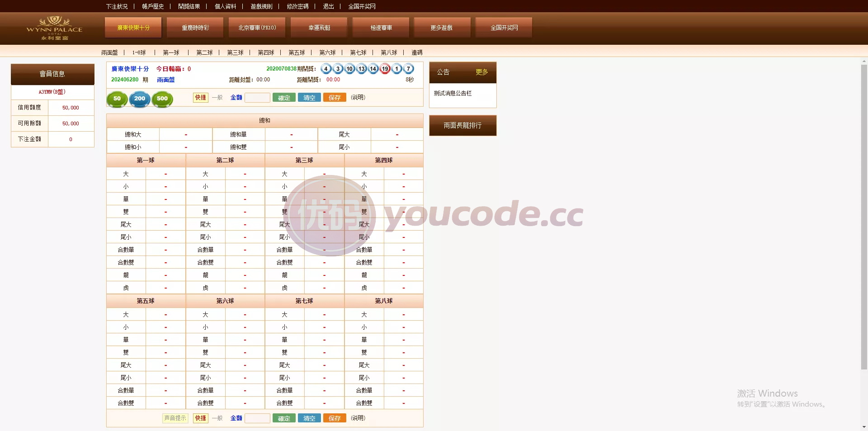Click drawn ball number 1
The image size is (868, 431).
point(396,69)
